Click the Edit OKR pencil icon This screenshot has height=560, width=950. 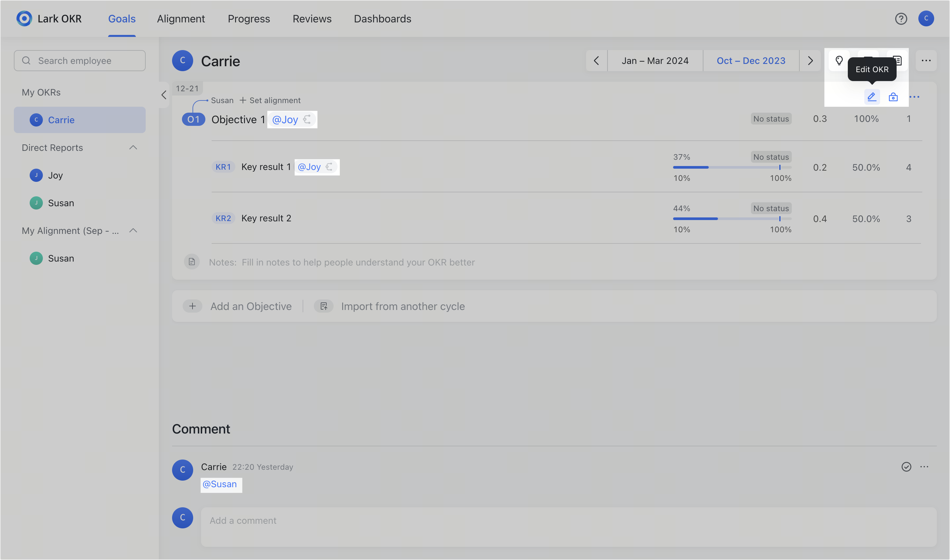(872, 97)
